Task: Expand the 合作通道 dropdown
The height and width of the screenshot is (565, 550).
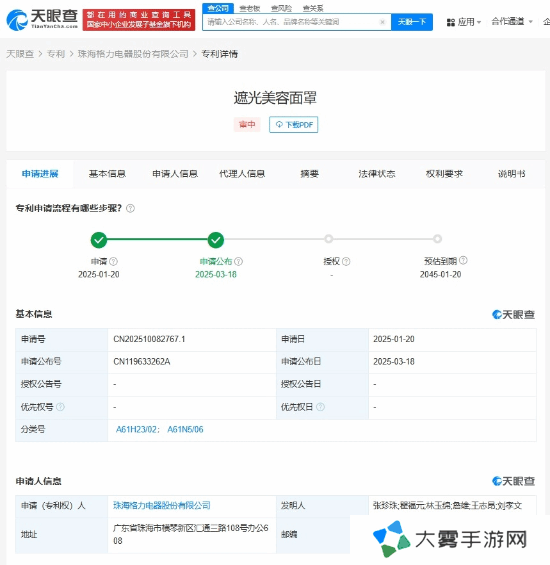Action: (x=512, y=22)
